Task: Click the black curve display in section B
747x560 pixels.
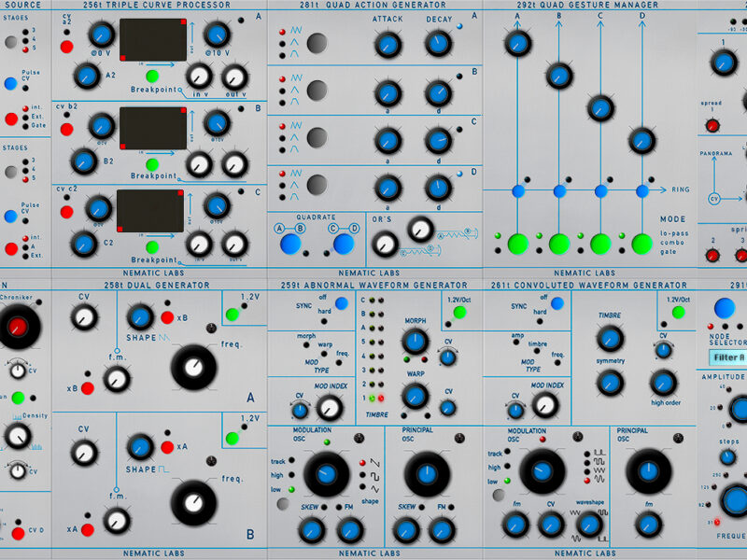Action: pos(150,128)
